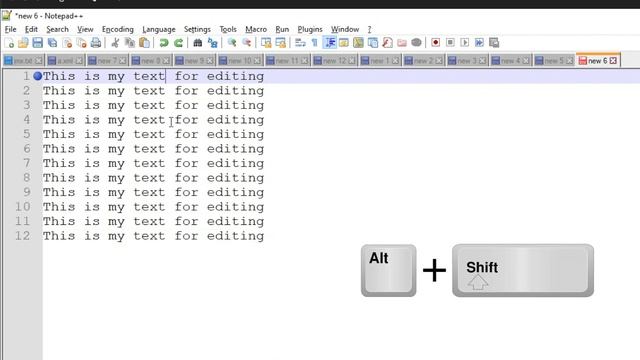Click the New file toolbar icon
Image resolution: width=640 pixels, height=360 pixels.
tap(9, 42)
